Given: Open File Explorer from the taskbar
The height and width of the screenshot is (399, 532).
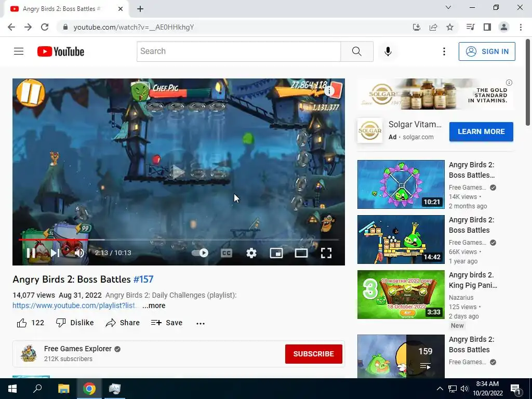Looking at the screenshot, I should tap(63, 389).
